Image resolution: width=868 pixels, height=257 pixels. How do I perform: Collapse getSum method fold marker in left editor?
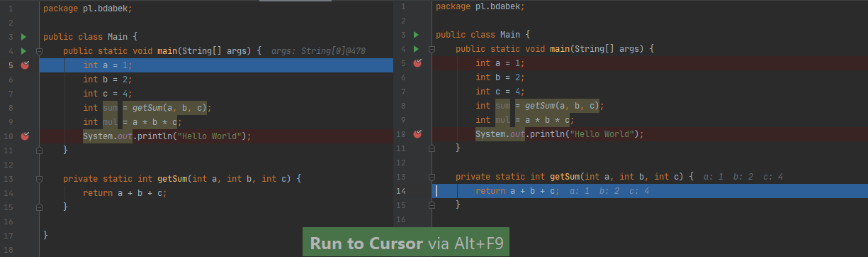[39, 179]
